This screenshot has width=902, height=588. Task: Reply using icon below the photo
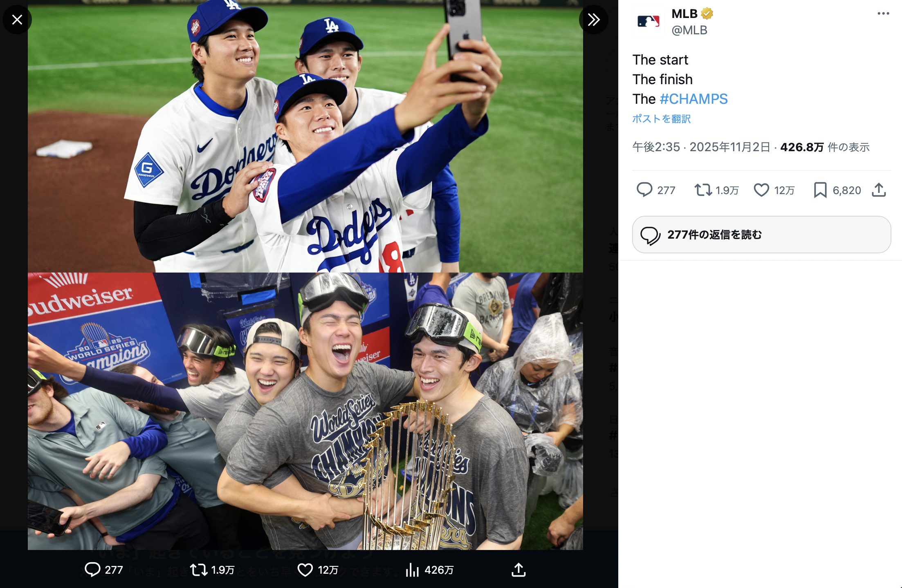pos(92,570)
